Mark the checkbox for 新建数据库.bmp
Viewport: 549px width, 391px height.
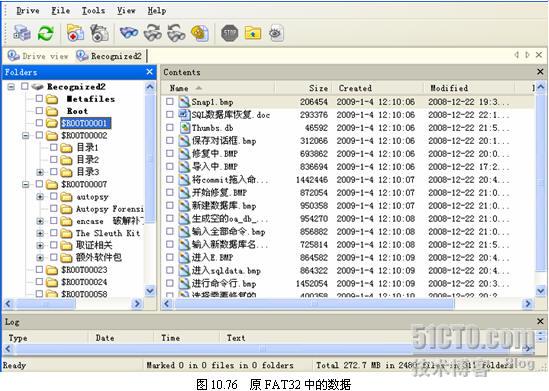(x=170, y=205)
